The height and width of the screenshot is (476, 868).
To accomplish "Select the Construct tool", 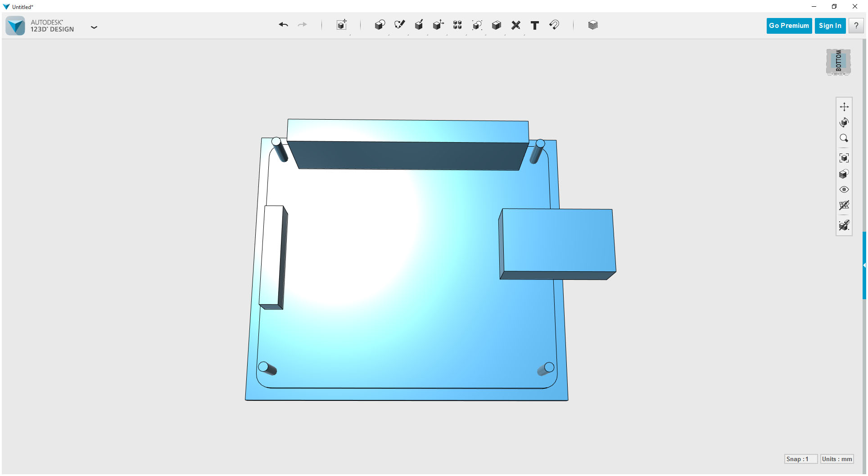I will click(x=419, y=25).
